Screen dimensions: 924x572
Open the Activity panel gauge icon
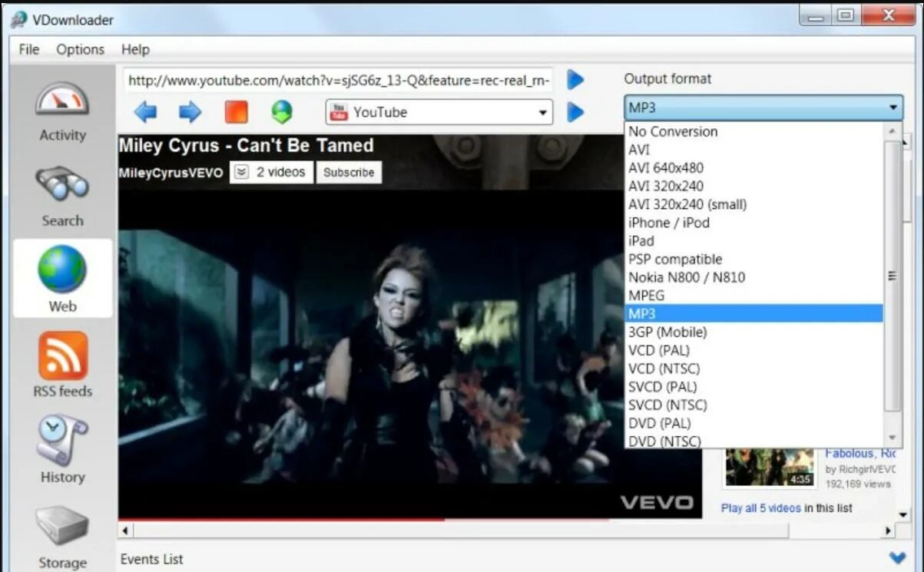[x=62, y=100]
